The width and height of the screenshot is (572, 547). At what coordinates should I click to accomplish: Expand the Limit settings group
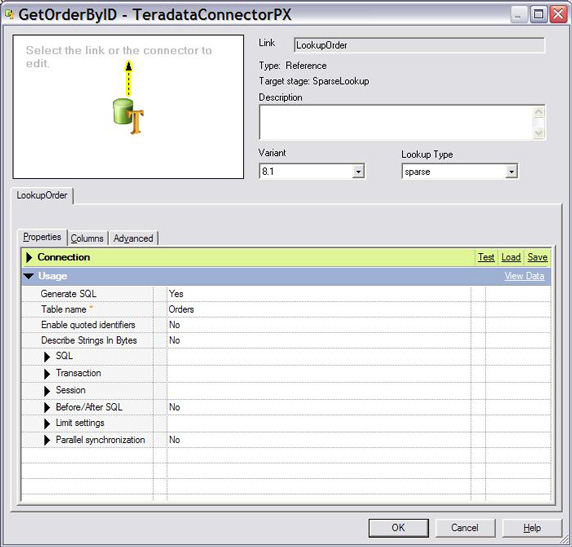[x=47, y=424]
